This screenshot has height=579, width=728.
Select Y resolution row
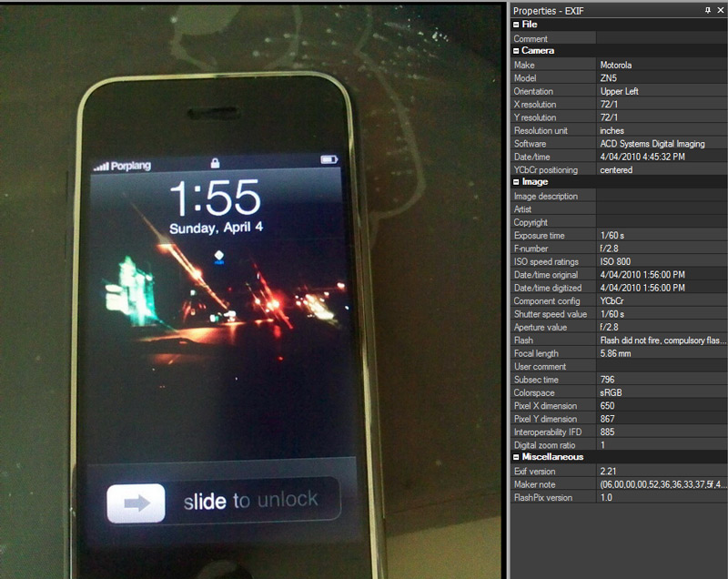tap(620, 117)
